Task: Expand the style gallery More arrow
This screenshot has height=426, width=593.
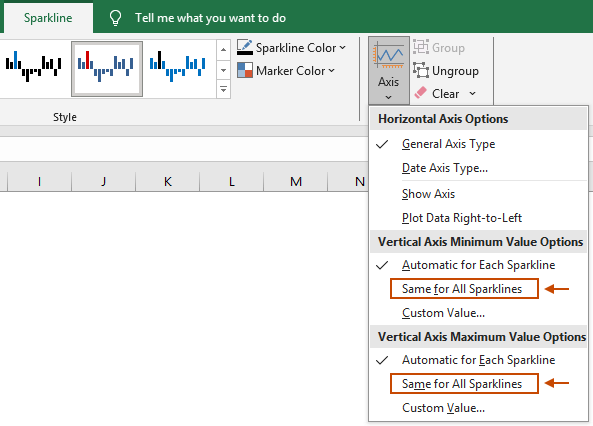Action: (224, 89)
